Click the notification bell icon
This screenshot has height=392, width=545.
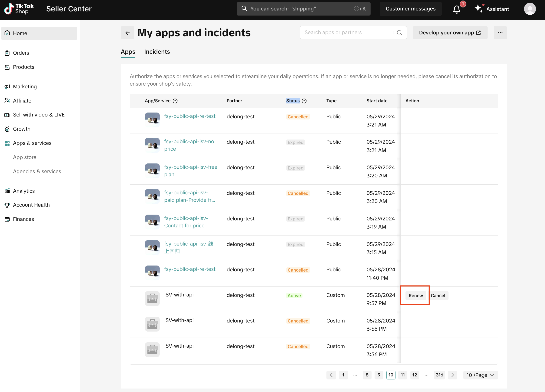(456, 9)
